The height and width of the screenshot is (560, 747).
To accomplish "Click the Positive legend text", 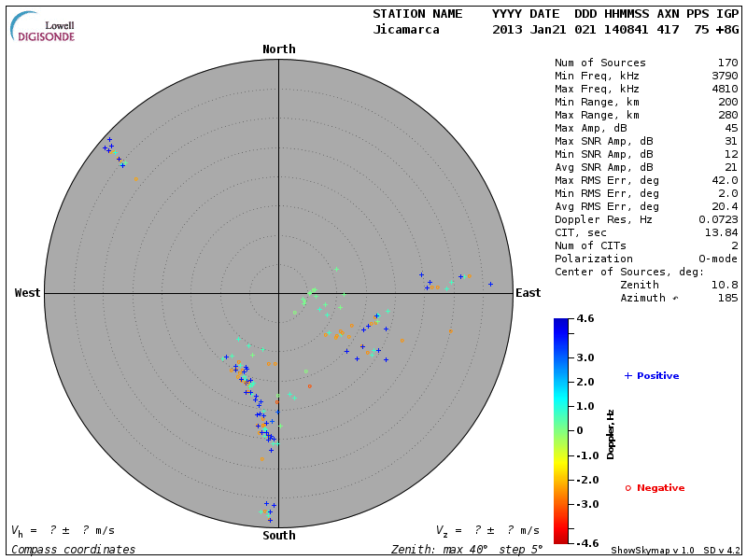I will tap(657, 375).
